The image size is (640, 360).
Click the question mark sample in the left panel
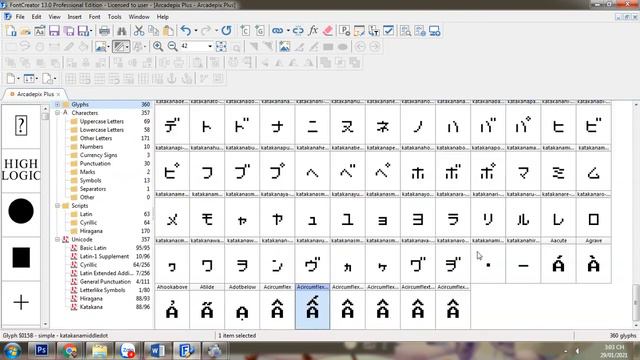tap(21, 125)
